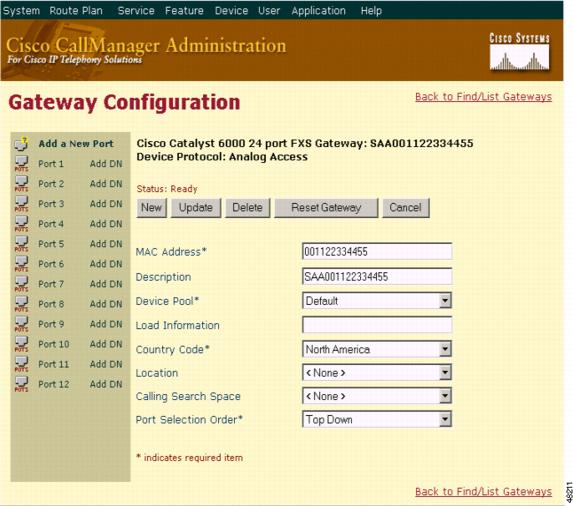Follow top Back to Find/List Gateways link
Viewport: 573px width, 506px height.
point(483,97)
